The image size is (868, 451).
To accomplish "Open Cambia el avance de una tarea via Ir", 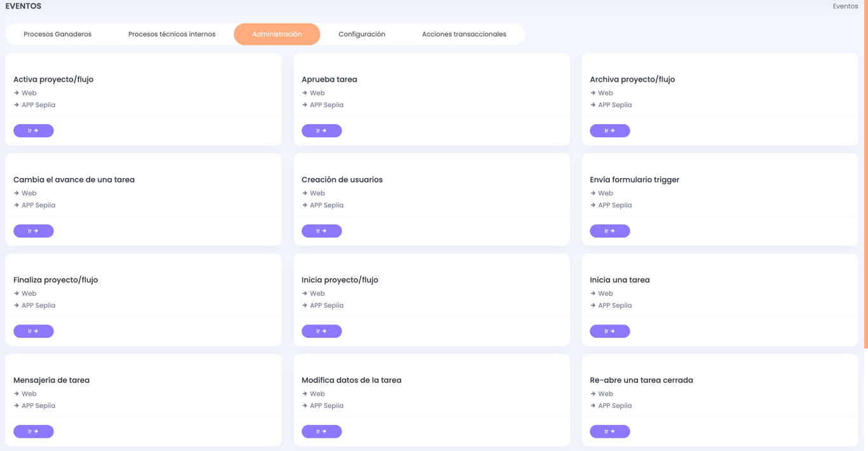I will (x=34, y=231).
